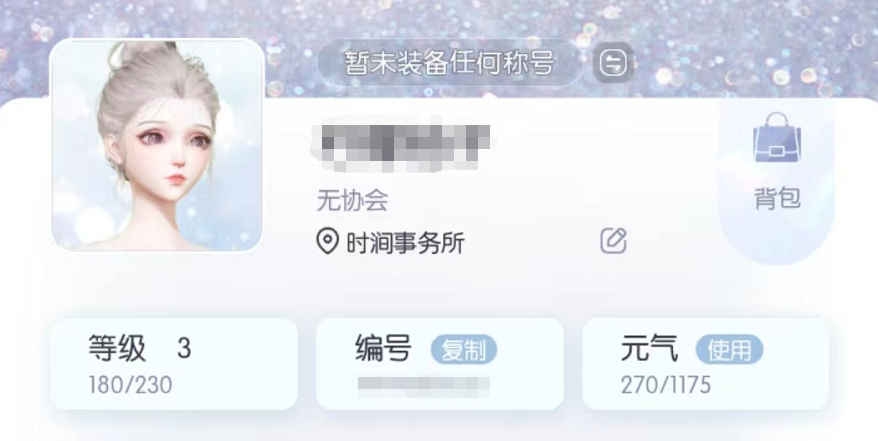Image resolution: width=878 pixels, height=441 pixels.
Task: Click the 使用 use button
Action: 729,350
